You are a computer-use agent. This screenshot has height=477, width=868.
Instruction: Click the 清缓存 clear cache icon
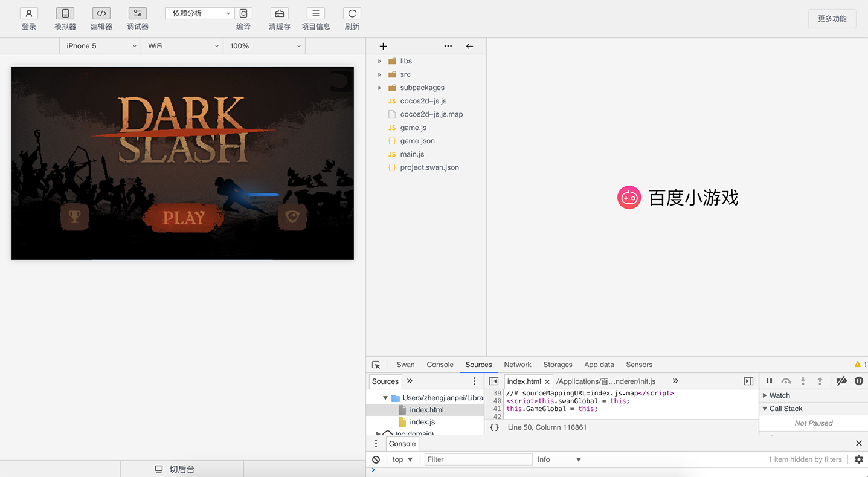(280, 13)
